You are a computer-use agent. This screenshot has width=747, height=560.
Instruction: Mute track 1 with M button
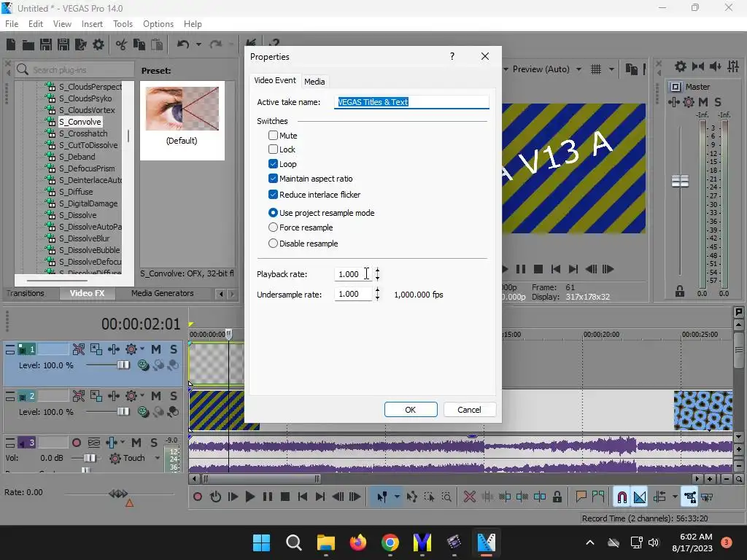[x=156, y=349]
